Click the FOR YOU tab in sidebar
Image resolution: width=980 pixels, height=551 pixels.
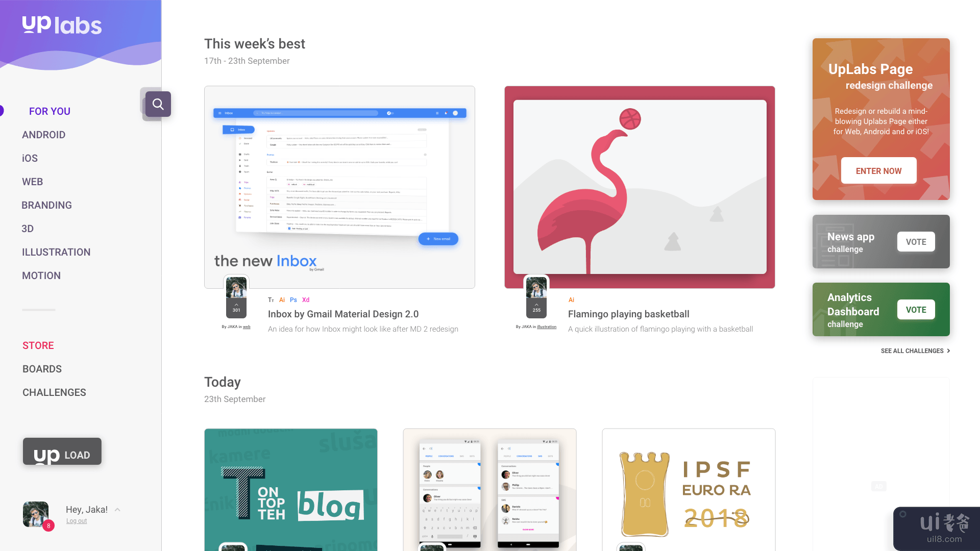click(49, 110)
